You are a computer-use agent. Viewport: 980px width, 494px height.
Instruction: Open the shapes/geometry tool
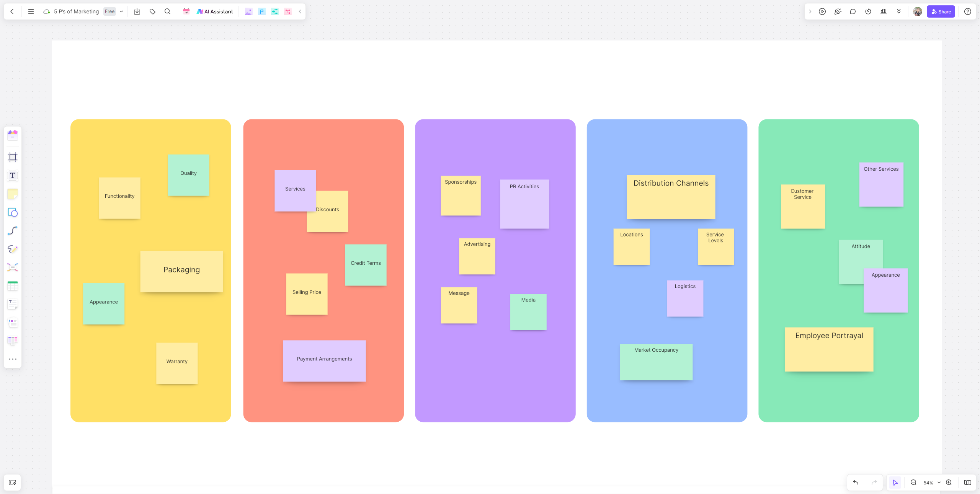pyautogui.click(x=12, y=212)
